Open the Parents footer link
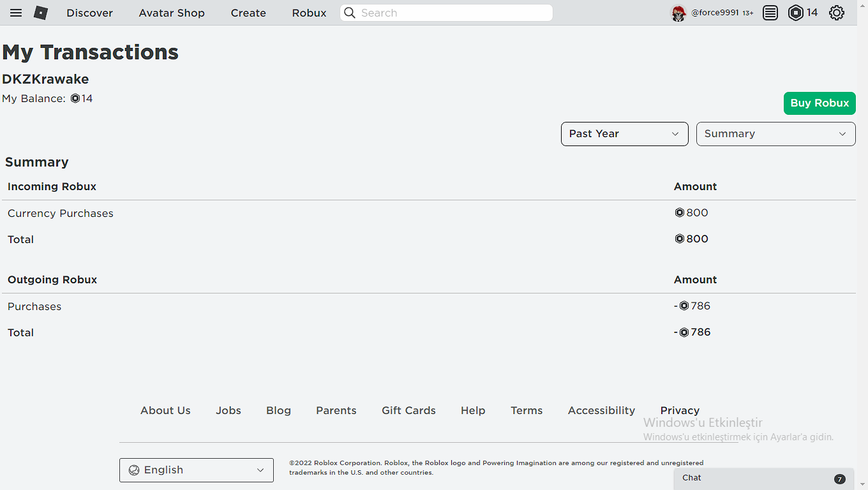The width and height of the screenshot is (868, 490). pos(336,410)
